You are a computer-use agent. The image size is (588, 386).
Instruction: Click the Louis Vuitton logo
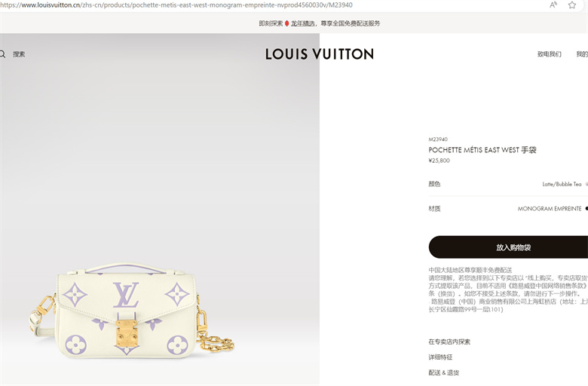pos(320,54)
